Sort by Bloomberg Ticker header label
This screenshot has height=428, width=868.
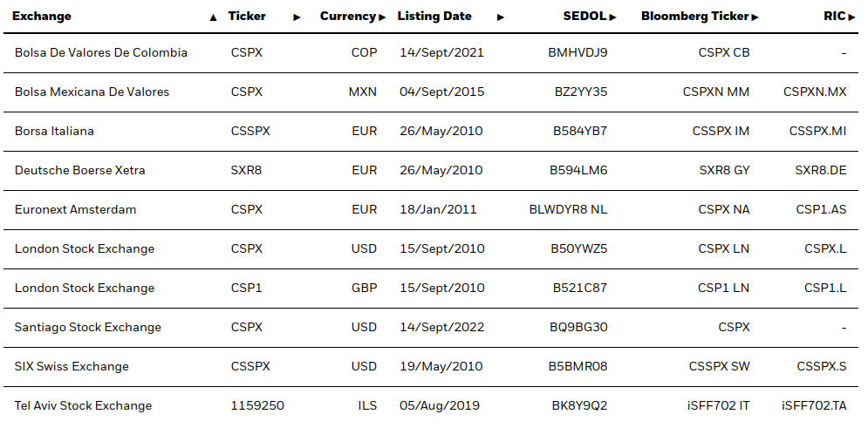tap(694, 17)
